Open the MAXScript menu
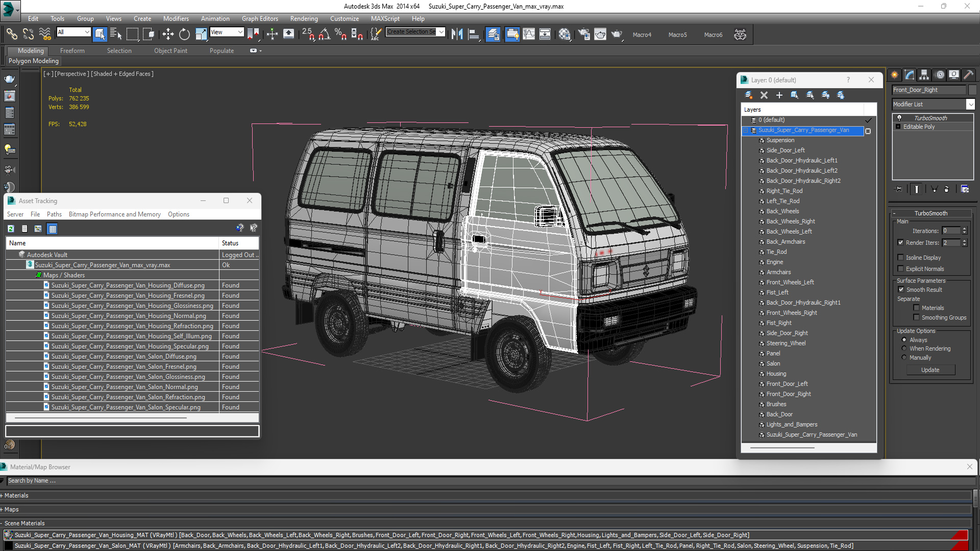 click(x=385, y=18)
